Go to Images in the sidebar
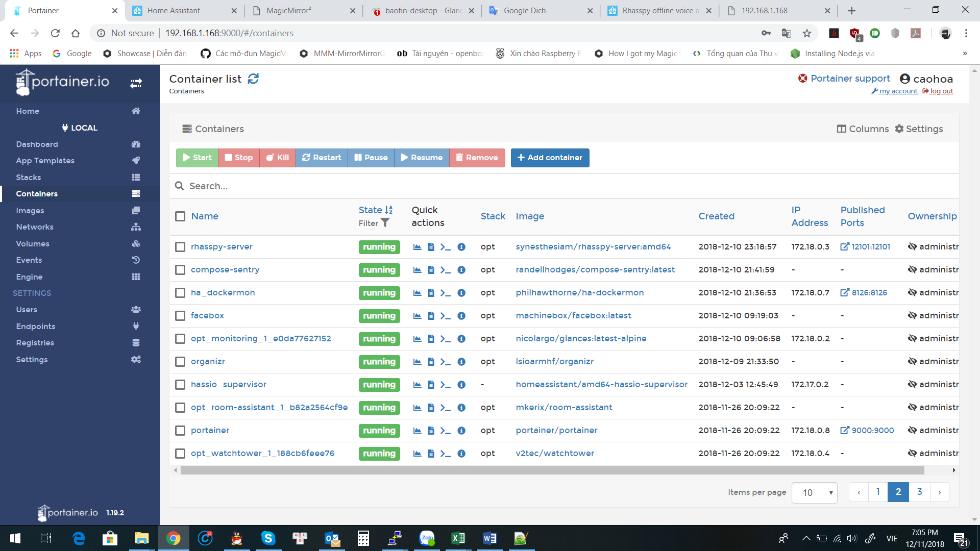Image resolution: width=980 pixels, height=551 pixels. [x=30, y=210]
